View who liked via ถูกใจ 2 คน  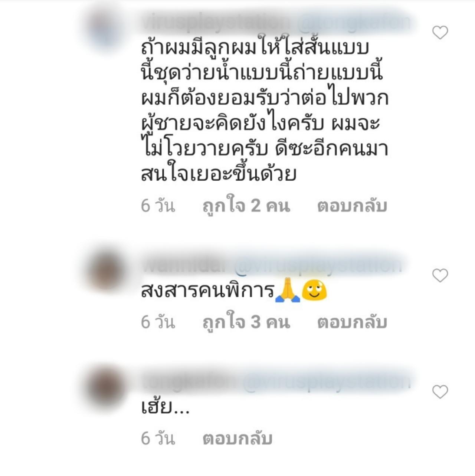tap(246, 206)
